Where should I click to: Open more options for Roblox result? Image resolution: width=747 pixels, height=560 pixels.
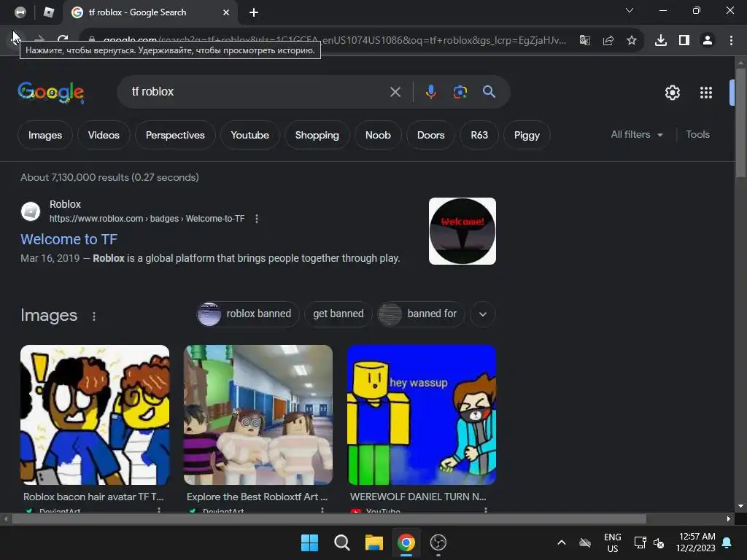(x=257, y=219)
